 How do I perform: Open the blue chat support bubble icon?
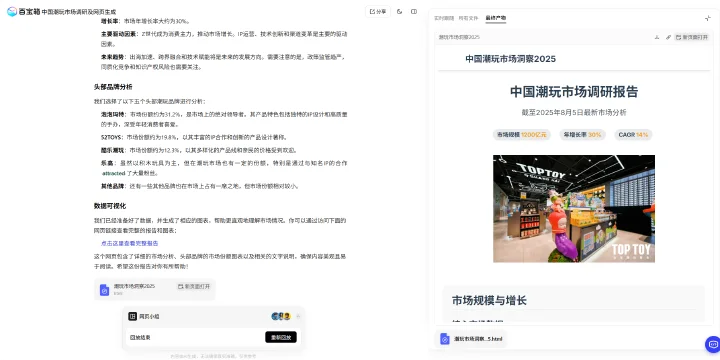(713, 344)
